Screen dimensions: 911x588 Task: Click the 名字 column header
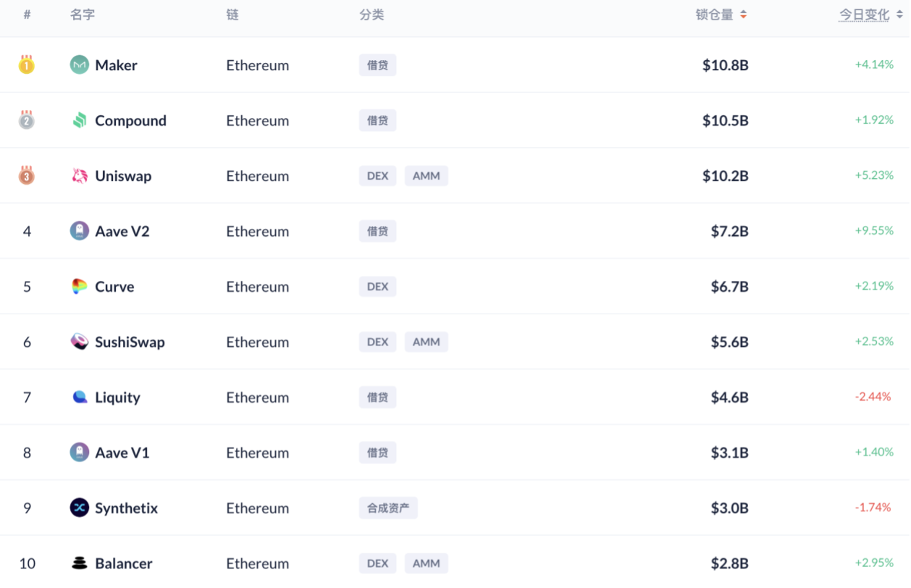83,14
